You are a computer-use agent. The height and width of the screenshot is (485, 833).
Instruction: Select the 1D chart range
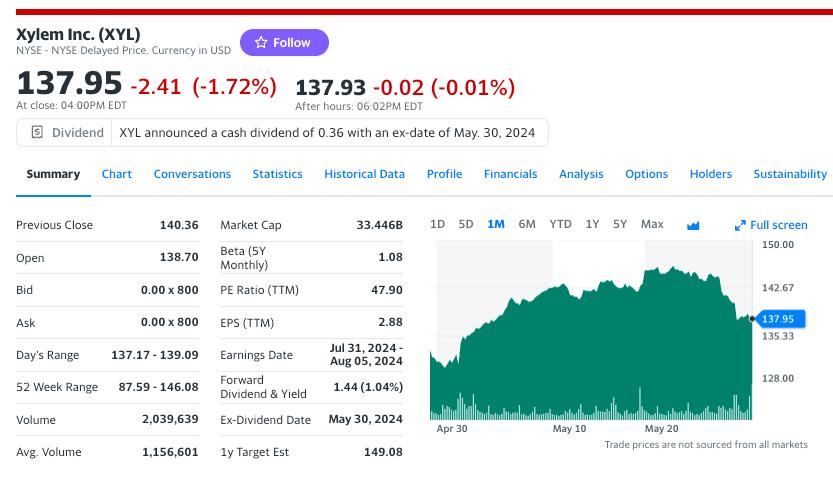click(x=437, y=224)
